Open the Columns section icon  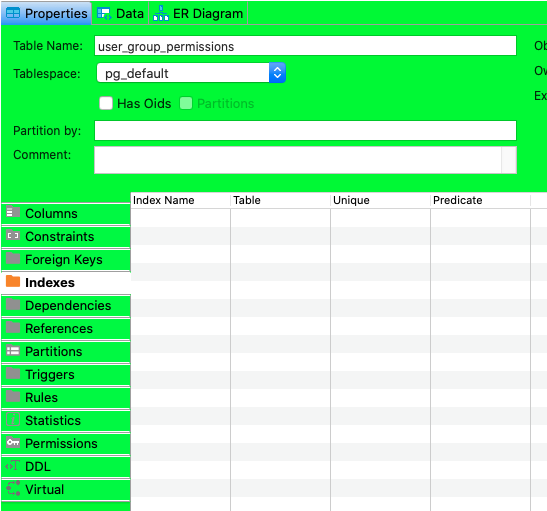pyautogui.click(x=13, y=212)
